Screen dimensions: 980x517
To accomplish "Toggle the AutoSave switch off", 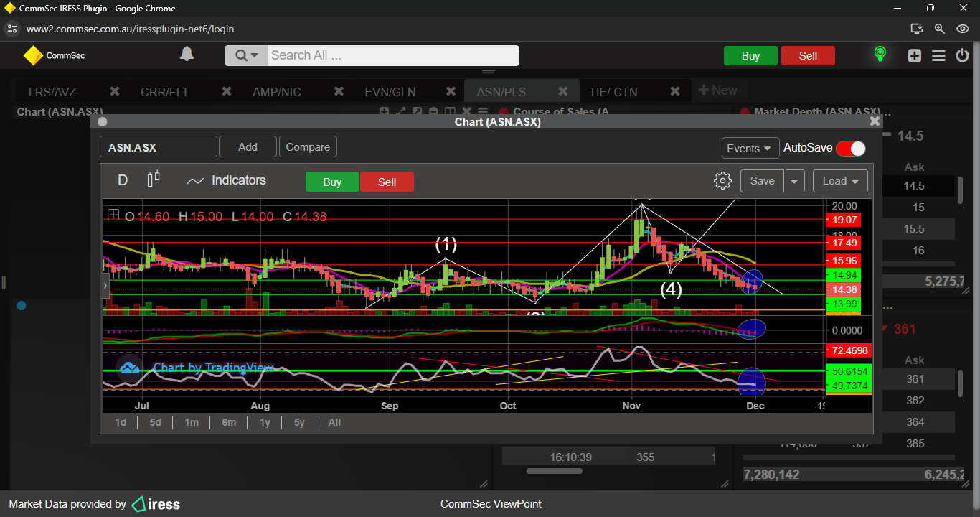I will (x=850, y=148).
